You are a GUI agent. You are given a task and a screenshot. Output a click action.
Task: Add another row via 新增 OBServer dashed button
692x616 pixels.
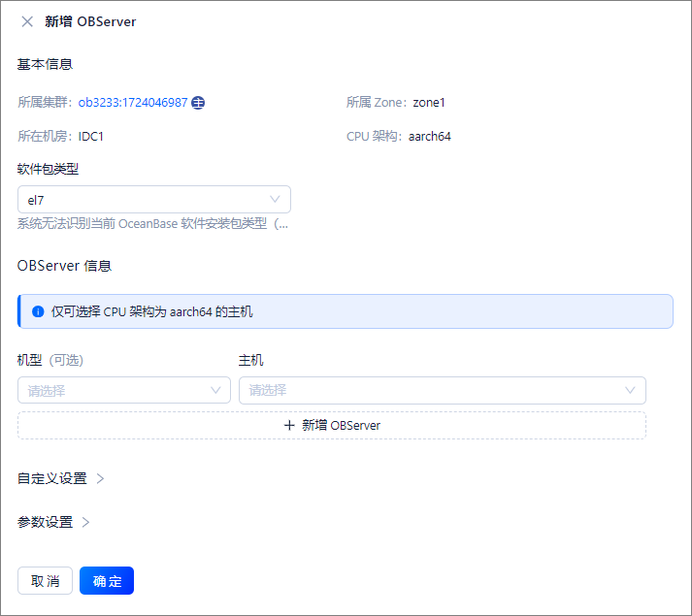pos(332,425)
